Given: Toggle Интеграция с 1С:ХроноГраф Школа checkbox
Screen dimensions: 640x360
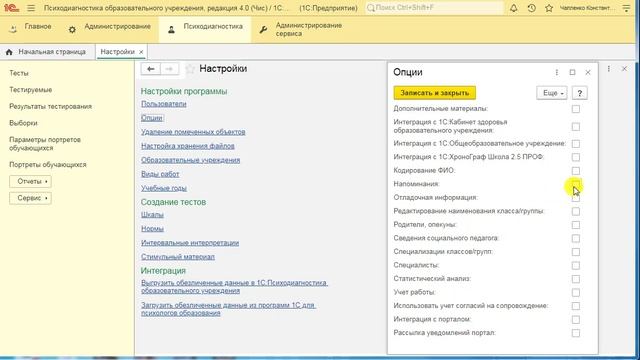Looking at the screenshot, I should pos(576,157).
